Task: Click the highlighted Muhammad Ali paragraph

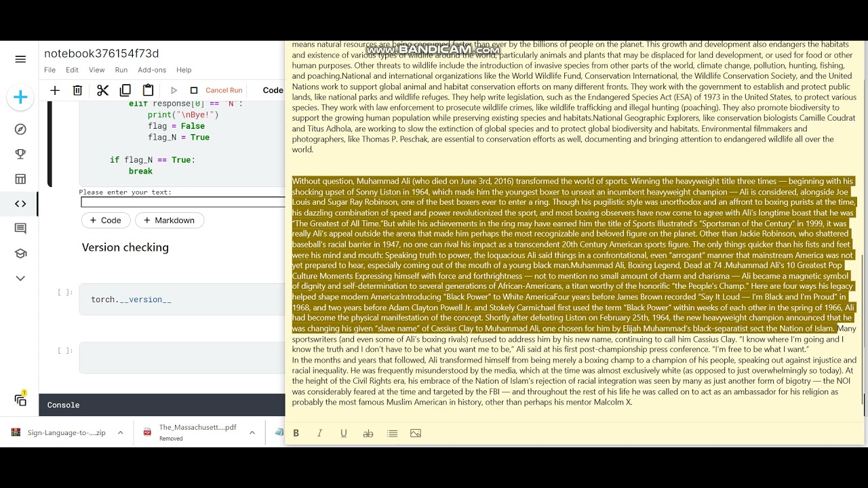Action: pyautogui.click(x=574, y=254)
